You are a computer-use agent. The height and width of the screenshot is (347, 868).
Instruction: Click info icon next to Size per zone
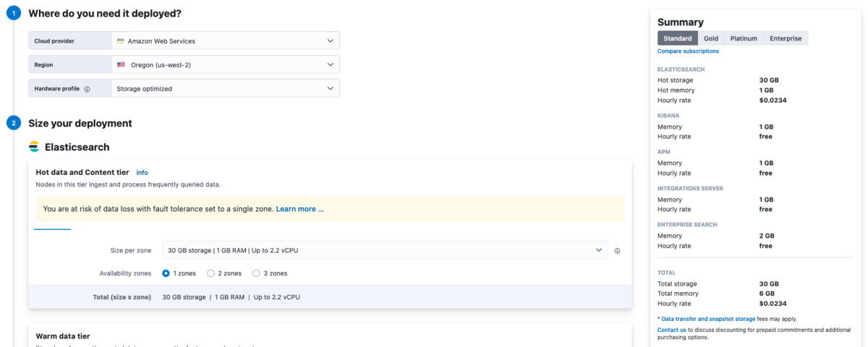(x=617, y=251)
